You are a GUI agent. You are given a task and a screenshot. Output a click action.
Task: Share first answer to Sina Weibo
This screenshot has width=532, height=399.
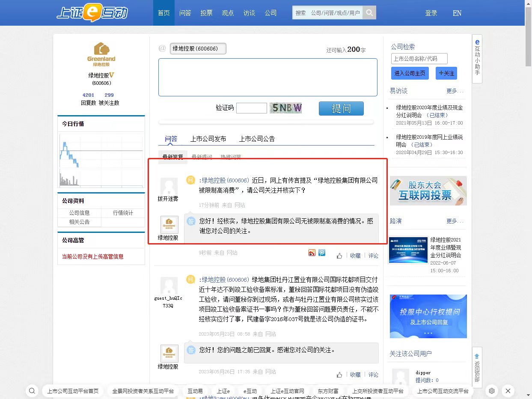tap(312, 253)
